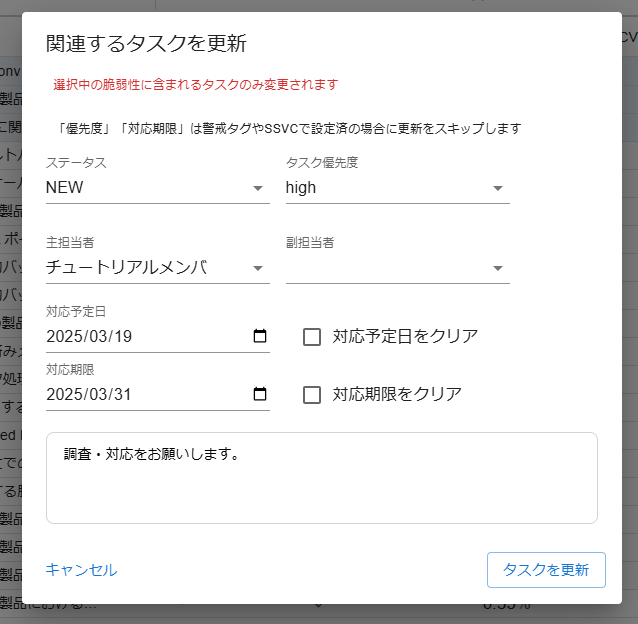Check the 対応予定日をクリア checkbox
The width and height of the screenshot is (638, 624).
pos(312,337)
